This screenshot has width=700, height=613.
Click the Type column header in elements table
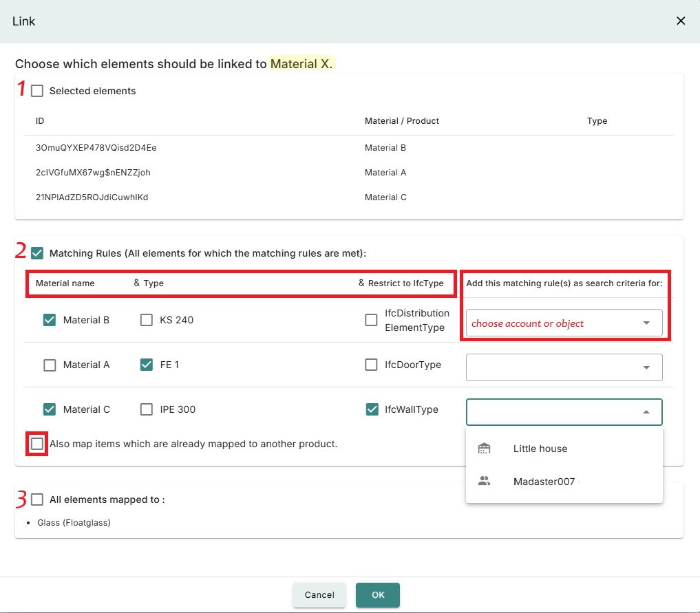pos(597,121)
